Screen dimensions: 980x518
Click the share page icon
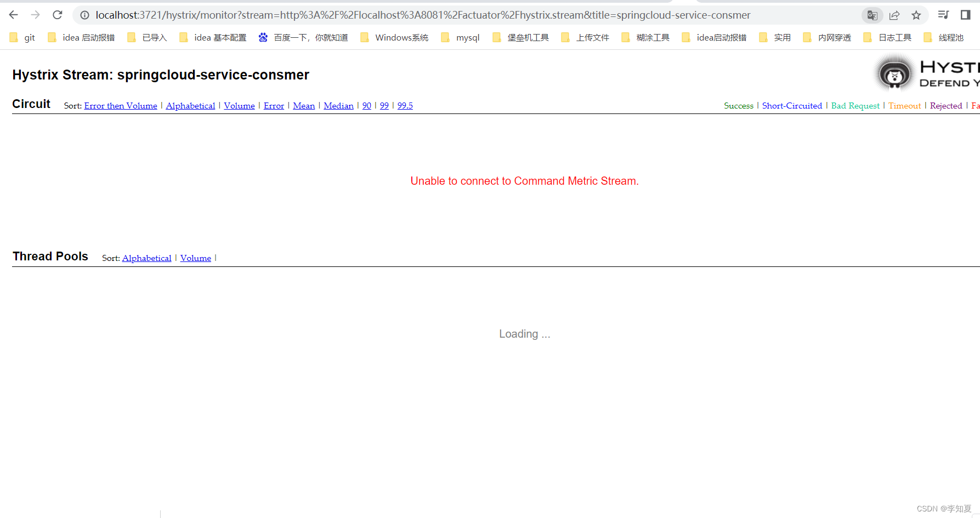(894, 15)
